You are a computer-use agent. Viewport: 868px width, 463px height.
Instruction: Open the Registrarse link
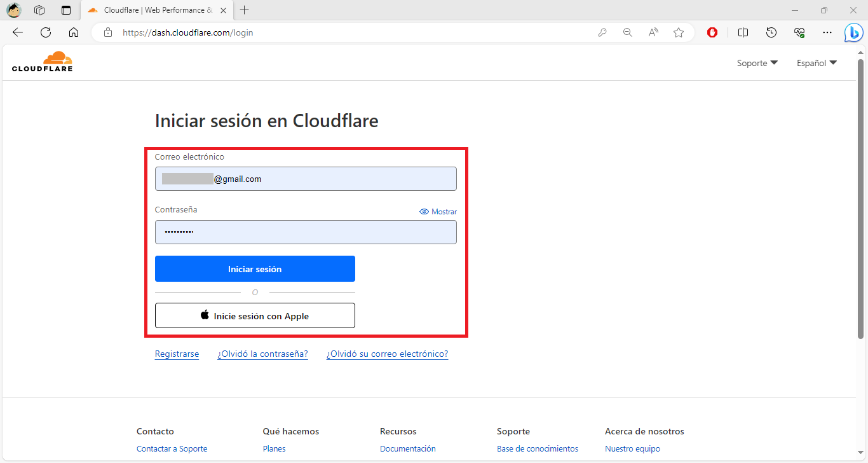click(x=177, y=354)
